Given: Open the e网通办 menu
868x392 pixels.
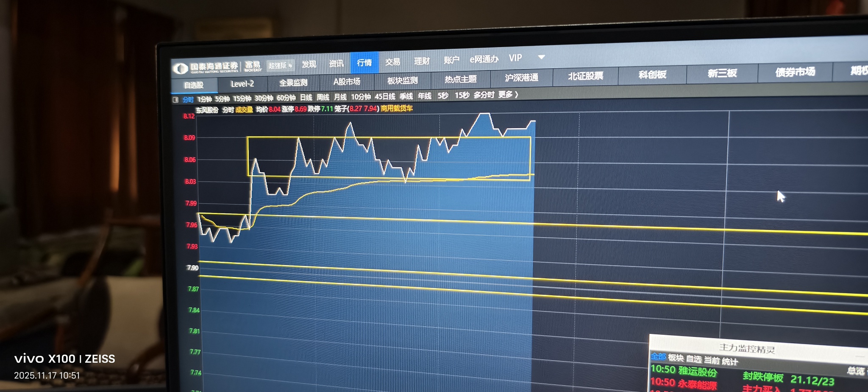Looking at the screenshot, I should tap(484, 59).
